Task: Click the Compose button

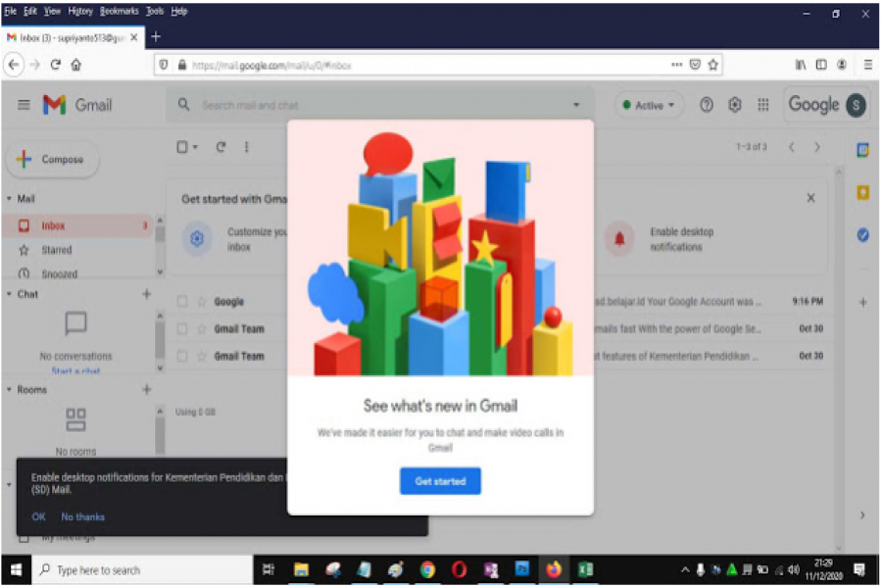Action: 52,159
